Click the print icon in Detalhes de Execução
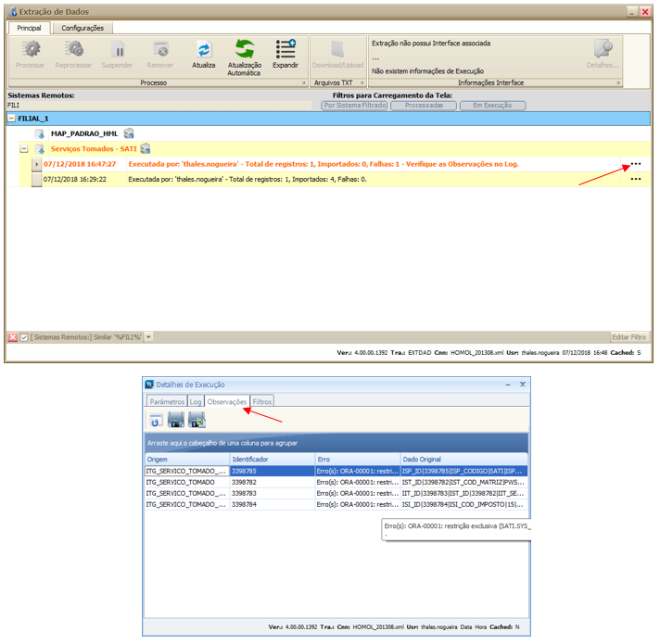This screenshot has width=660, height=644. 176,420
